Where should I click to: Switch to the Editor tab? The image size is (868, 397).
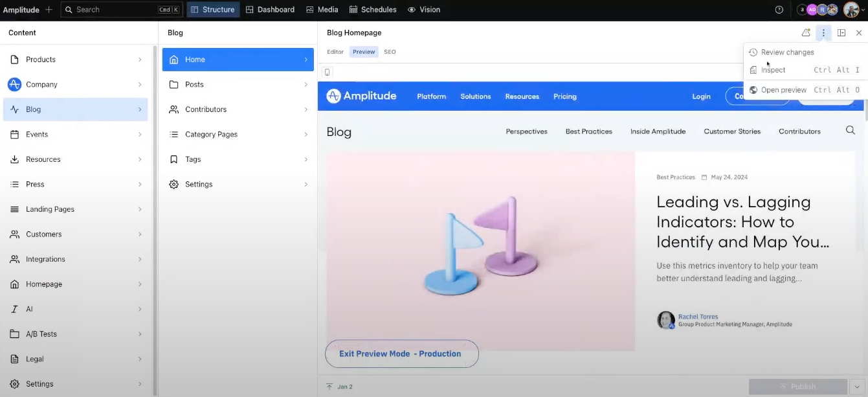[x=335, y=52]
